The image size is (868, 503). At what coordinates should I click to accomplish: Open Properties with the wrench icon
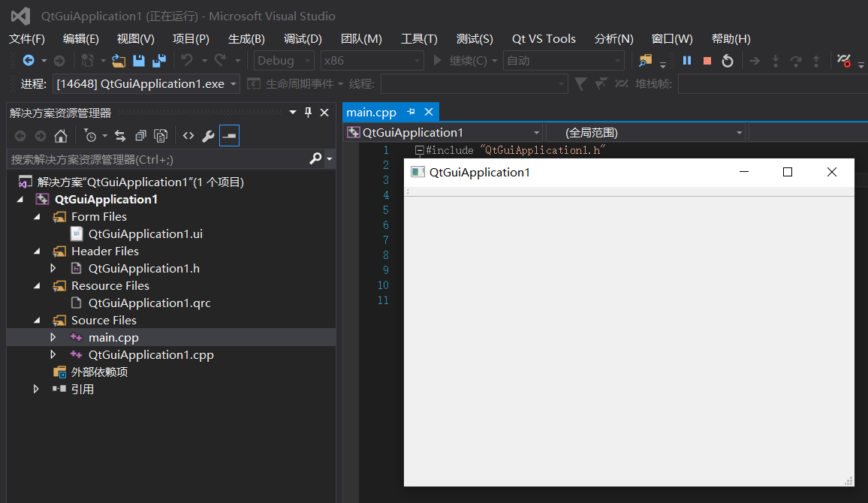pos(208,136)
